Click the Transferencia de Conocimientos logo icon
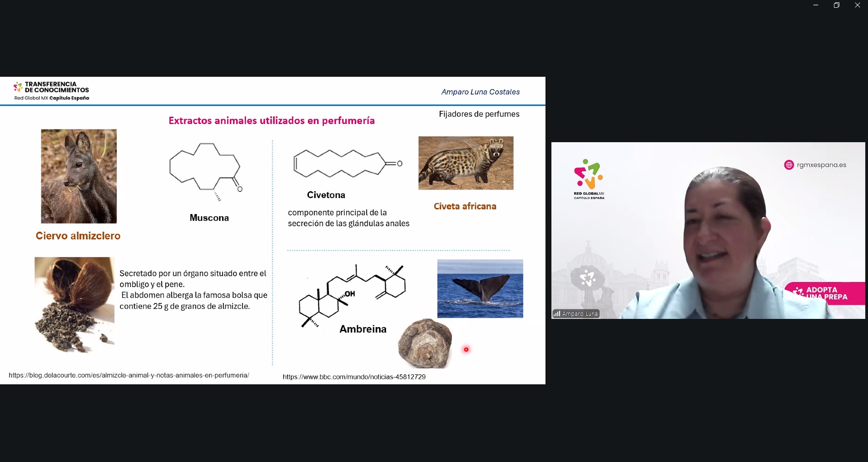Screen dimensions: 868x462 (x=18, y=87)
